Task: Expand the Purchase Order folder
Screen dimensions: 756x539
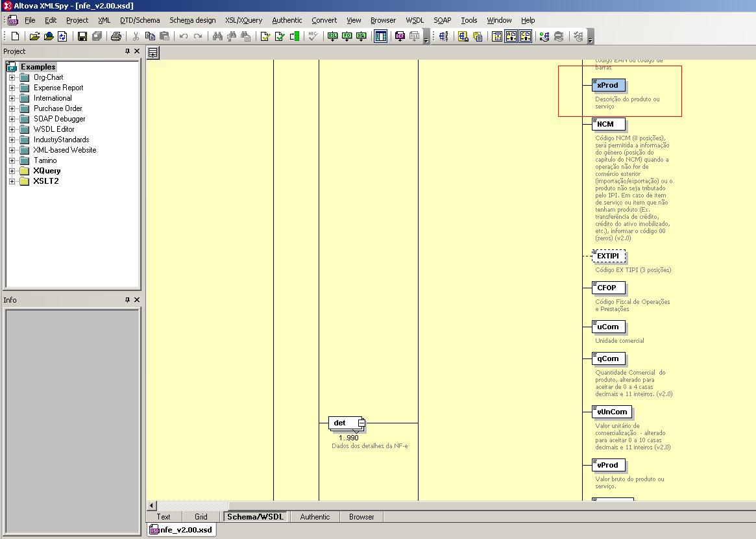Action: click(x=12, y=108)
